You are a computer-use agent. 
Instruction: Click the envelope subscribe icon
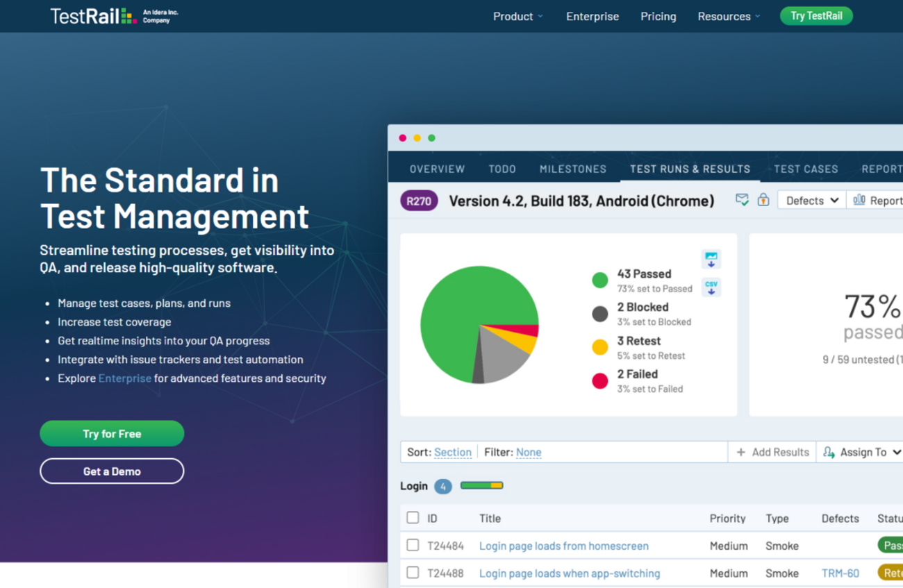pos(742,200)
